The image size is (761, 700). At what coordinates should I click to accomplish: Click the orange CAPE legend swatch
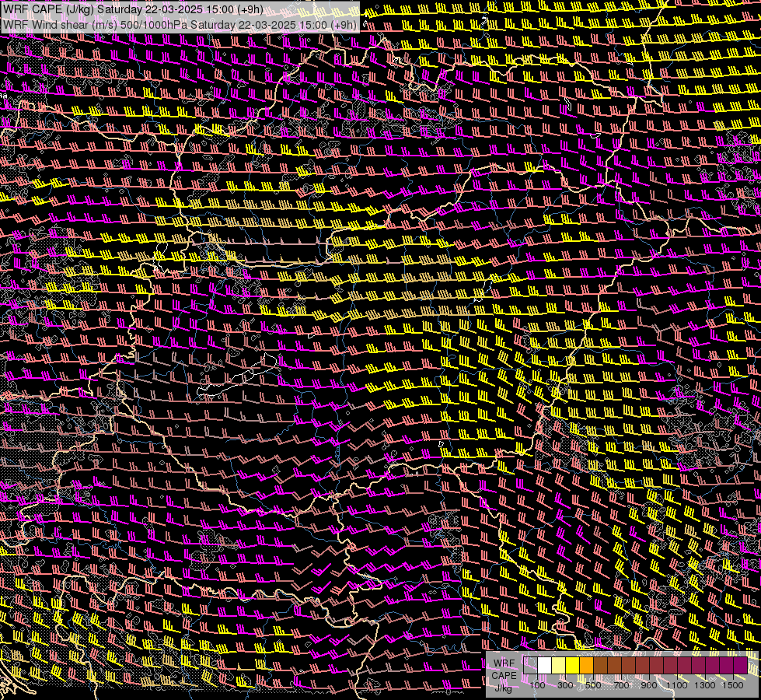click(x=586, y=666)
